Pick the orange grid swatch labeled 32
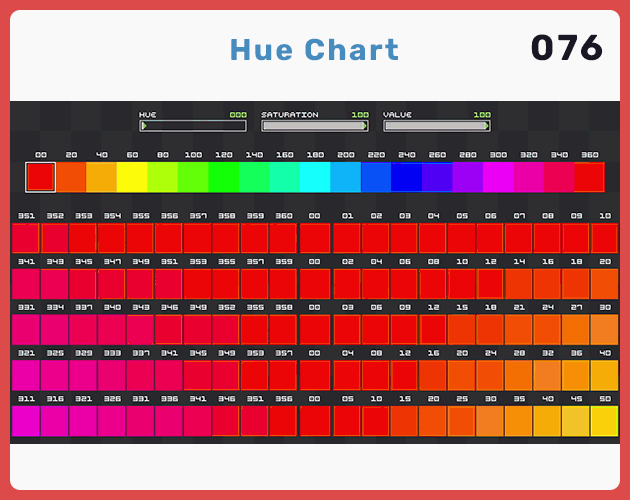630x500 pixels. [547, 375]
